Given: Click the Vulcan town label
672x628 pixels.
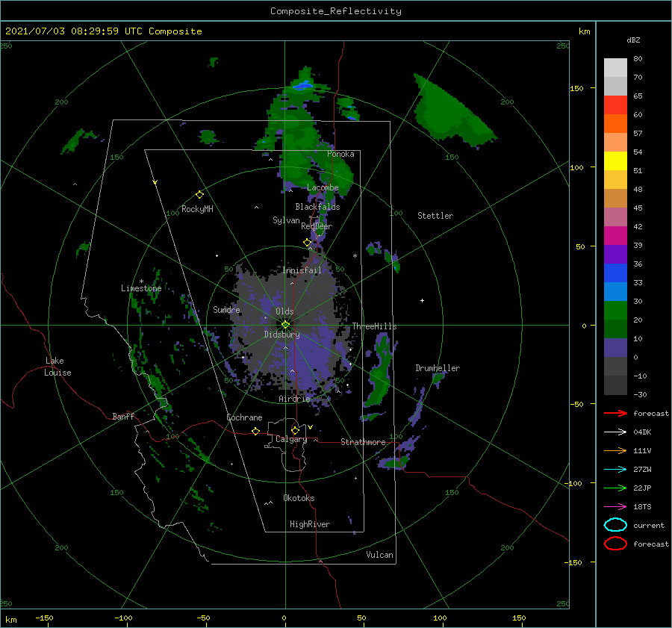Looking at the screenshot, I should tap(379, 555).
